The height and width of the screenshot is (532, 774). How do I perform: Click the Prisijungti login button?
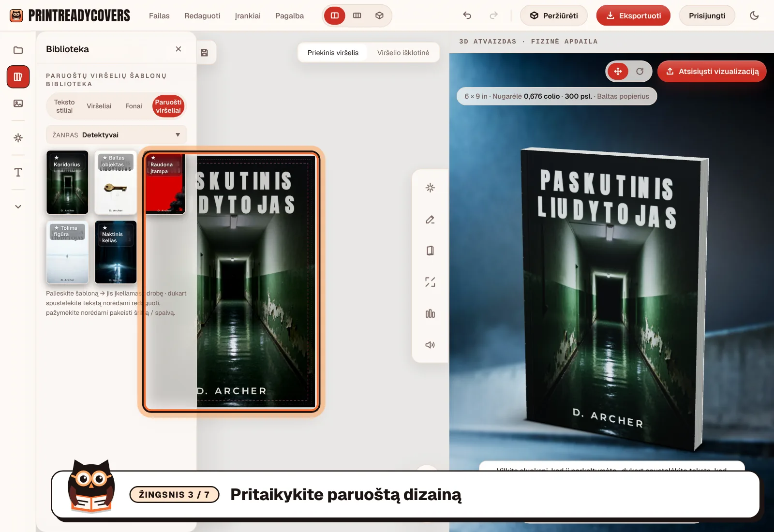707,15
